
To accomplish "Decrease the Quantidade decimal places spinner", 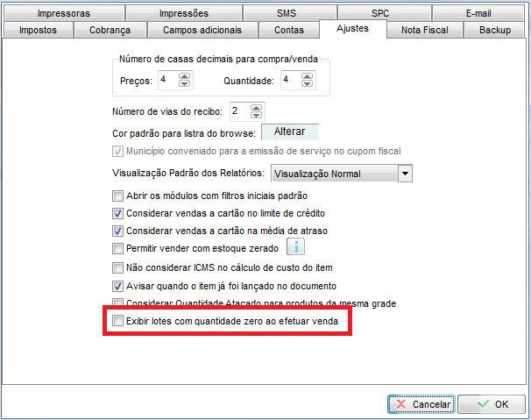I will coord(308,84).
